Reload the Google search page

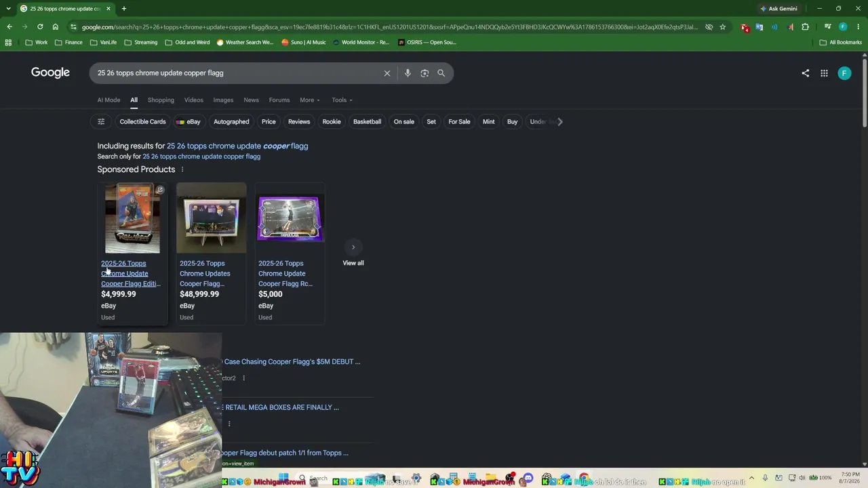[40, 27]
